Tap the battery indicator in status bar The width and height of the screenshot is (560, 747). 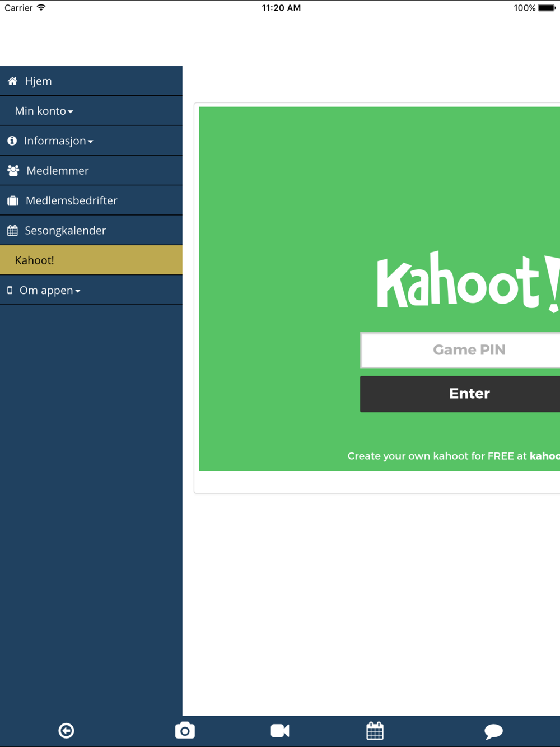(547, 8)
